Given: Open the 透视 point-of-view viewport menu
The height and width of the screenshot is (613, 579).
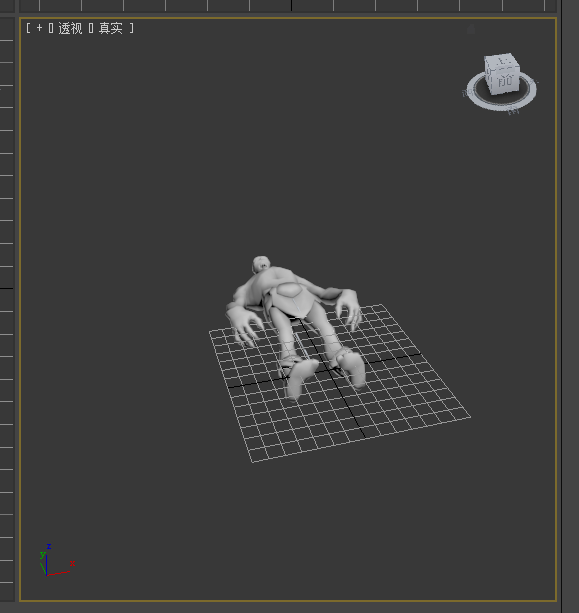Looking at the screenshot, I should point(70,28).
